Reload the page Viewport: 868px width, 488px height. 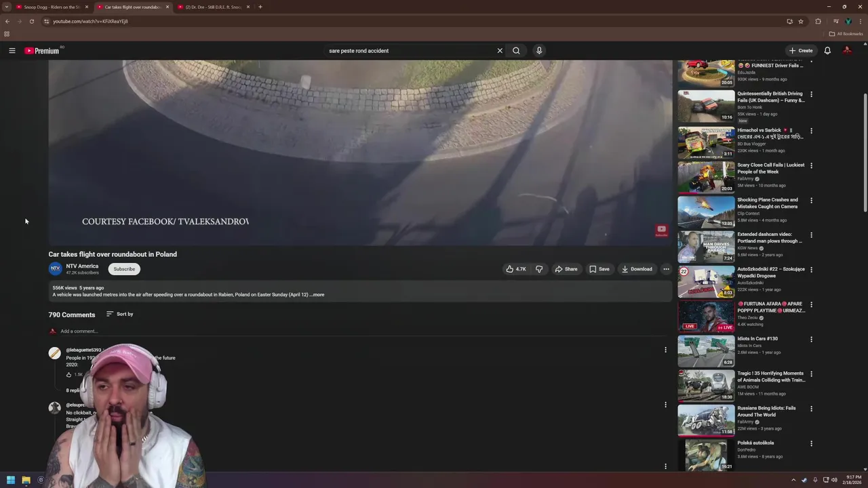click(x=31, y=21)
